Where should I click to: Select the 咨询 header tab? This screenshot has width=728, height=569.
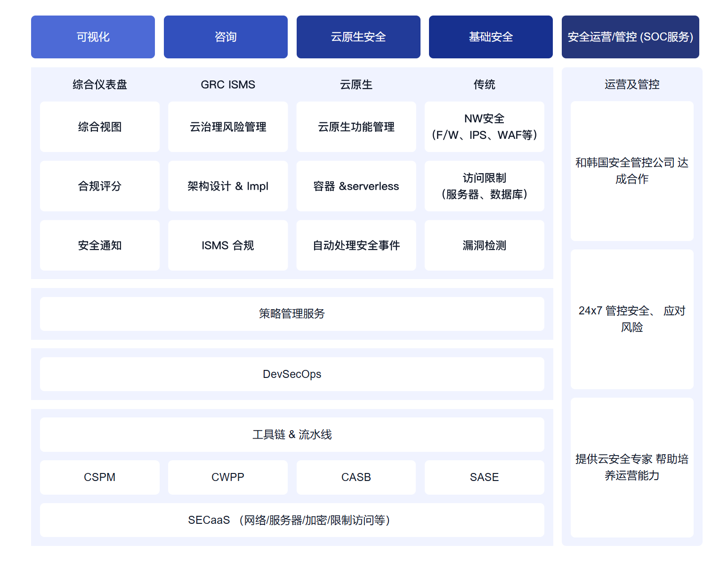(x=226, y=37)
